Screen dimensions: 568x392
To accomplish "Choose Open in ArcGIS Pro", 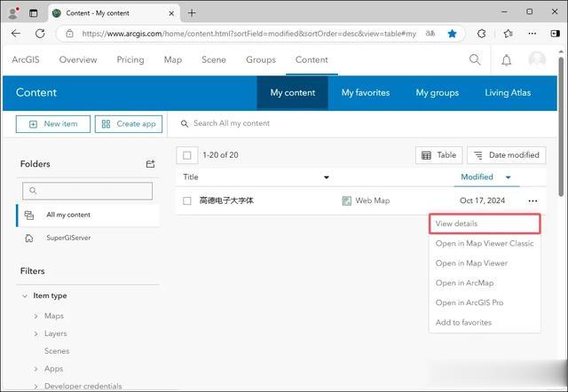I will (x=485, y=302).
